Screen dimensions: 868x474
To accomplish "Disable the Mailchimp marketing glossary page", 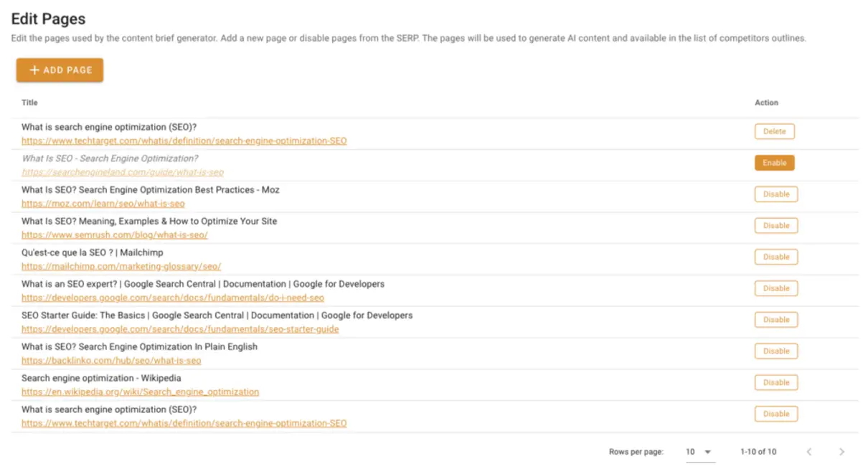I will click(775, 257).
